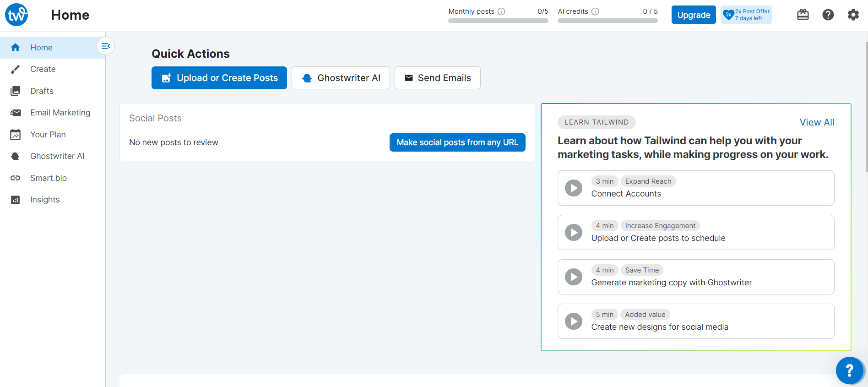This screenshot has width=868, height=387.
Task: Click the Ghostwriter AI quick action button
Action: pyautogui.click(x=341, y=78)
